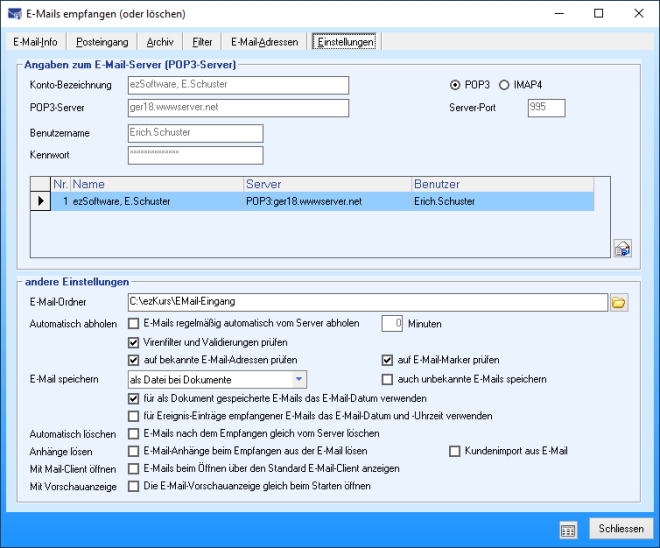The image size is (660, 548).
Task: Enable Kundenimport aus E-Mail
Action: point(456,451)
